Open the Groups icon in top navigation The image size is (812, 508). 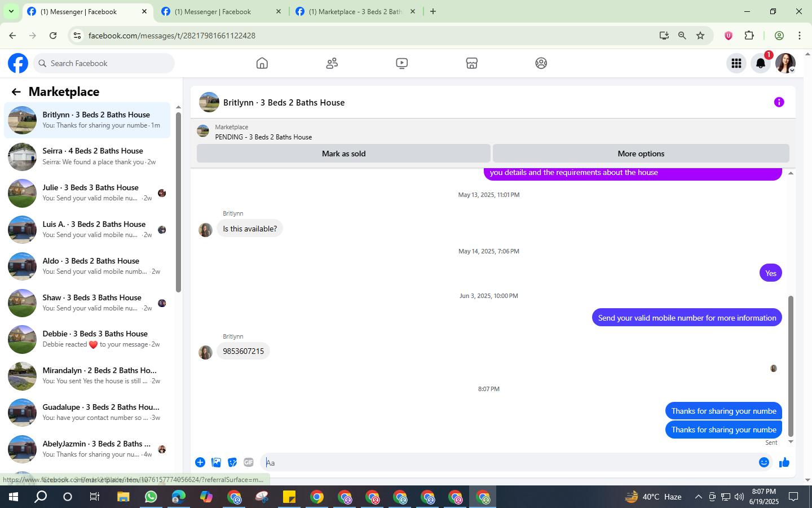point(541,63)
